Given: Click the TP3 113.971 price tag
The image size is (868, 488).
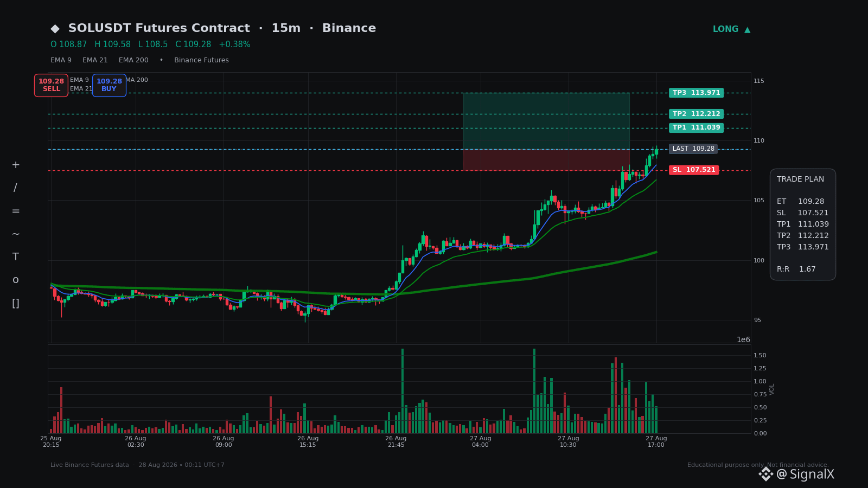Looking at the screenshot, I should [696, 93].
